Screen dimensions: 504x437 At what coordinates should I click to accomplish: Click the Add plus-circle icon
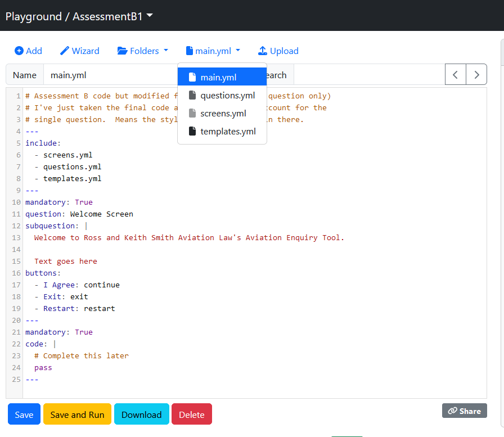[x=19, y=51]
